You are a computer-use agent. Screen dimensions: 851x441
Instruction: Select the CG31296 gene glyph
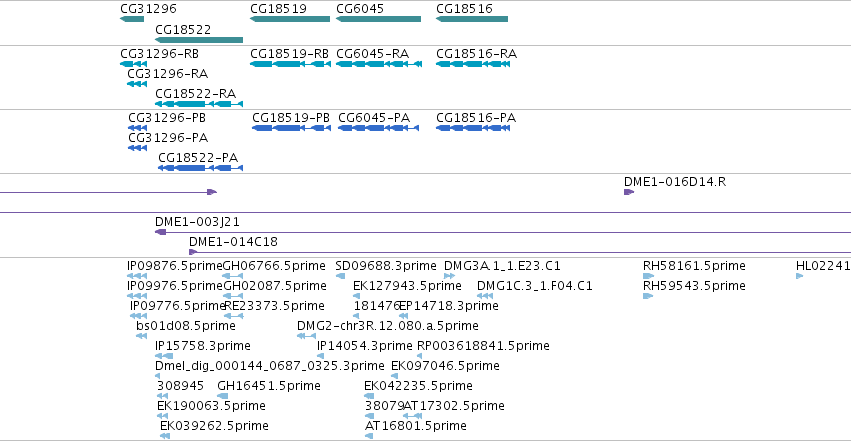(132, 19)
